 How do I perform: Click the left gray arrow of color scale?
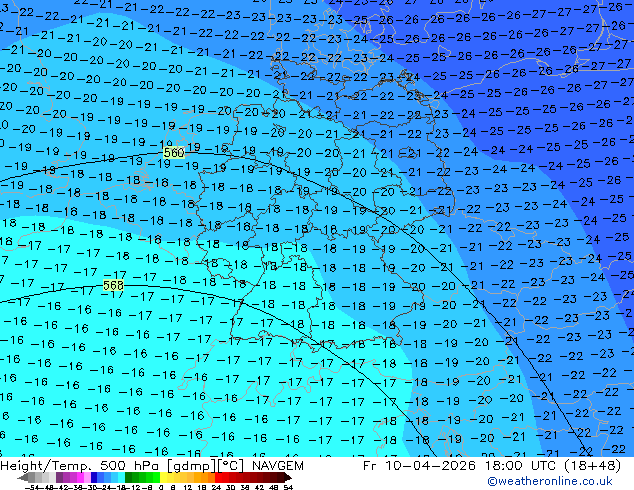point(23,477)
